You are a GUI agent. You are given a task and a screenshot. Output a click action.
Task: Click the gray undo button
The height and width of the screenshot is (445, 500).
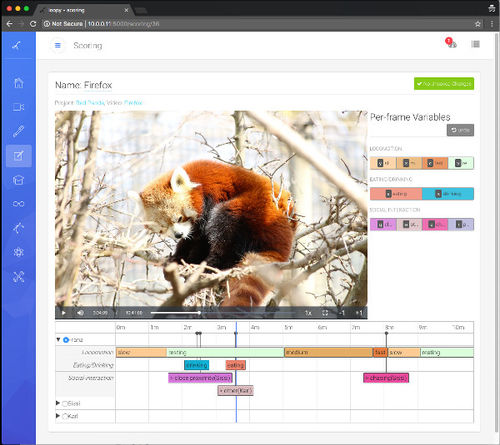click(x=460, y=130)
